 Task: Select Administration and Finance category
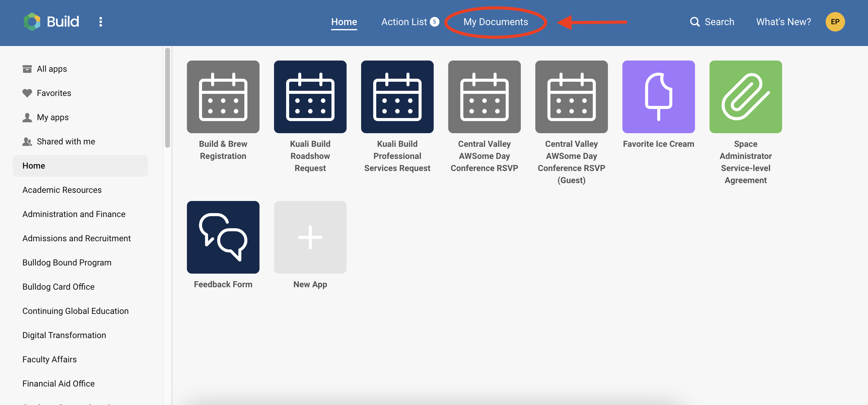click(74, 214)
